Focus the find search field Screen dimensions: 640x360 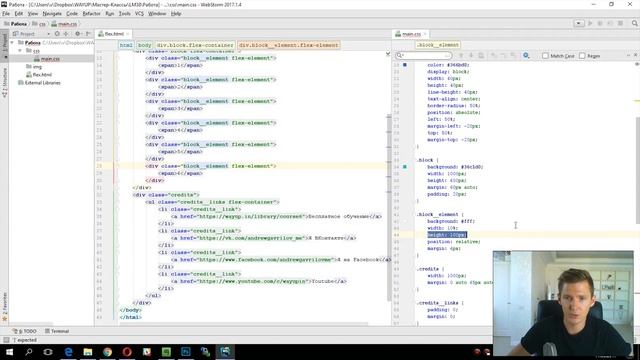tap(423, 55)
